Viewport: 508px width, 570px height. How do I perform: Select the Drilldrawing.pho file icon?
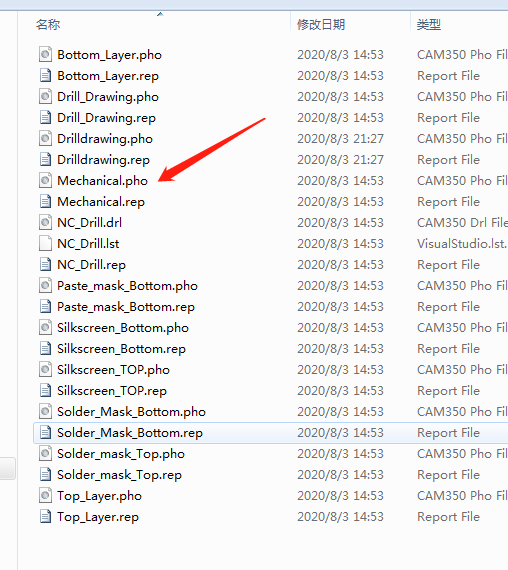[45, 139]
